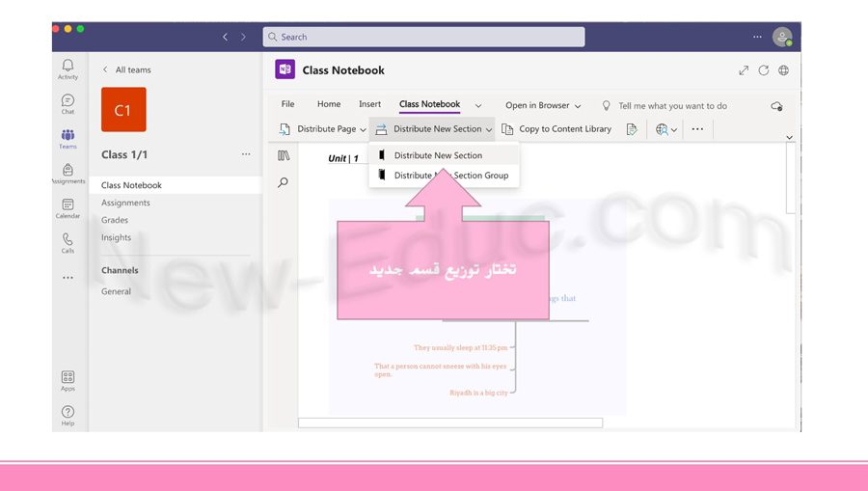Open the General channel
Viewport: 868px width, 491px height.
pos(117,291)
